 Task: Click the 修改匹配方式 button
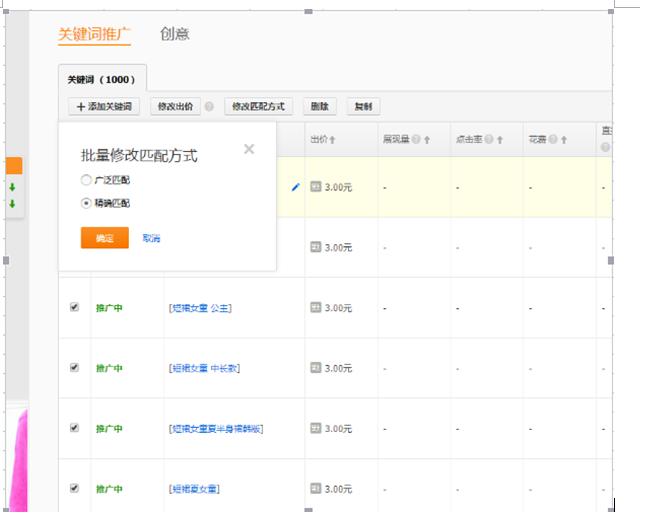click(x=258, y=107)
